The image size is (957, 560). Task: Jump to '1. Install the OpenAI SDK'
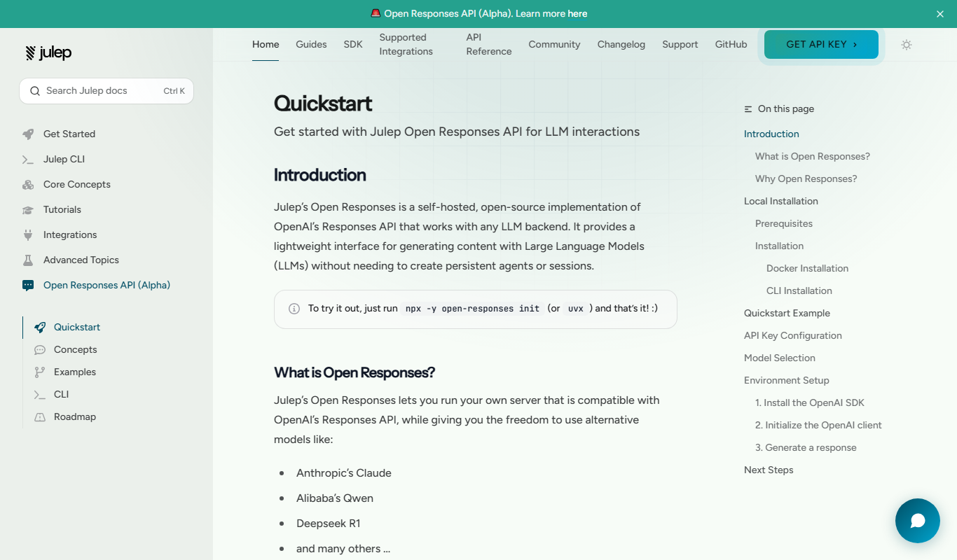coord(810,402)
